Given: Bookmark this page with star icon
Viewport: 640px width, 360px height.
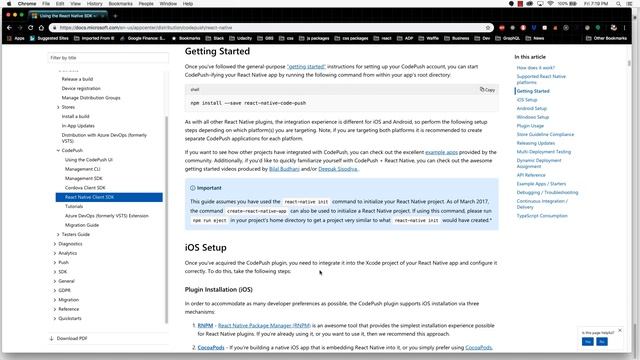Looking at the screenshot, I should [x=488, y=28].
